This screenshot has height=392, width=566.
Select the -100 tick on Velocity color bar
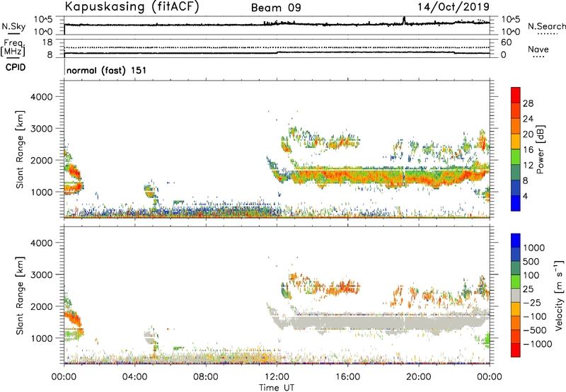point(535,316)
